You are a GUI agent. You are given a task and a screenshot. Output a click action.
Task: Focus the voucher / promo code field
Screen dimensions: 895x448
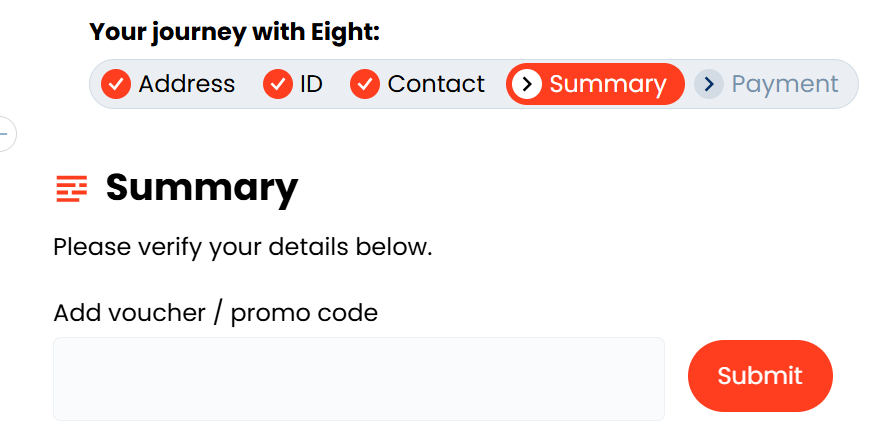tap(358, 379)
